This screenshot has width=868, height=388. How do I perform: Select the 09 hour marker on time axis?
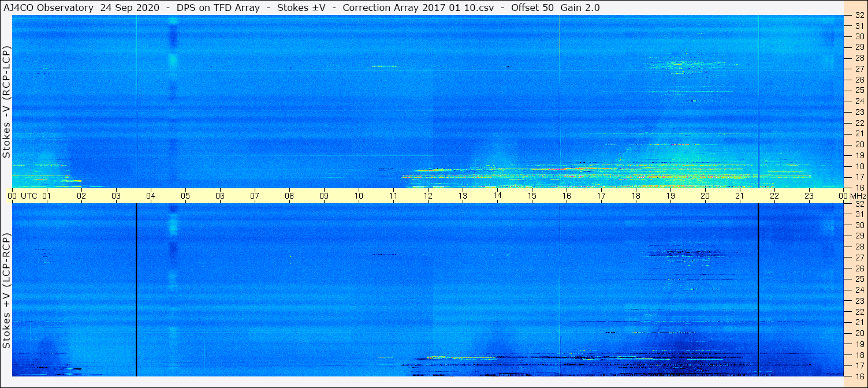(324, 196)
